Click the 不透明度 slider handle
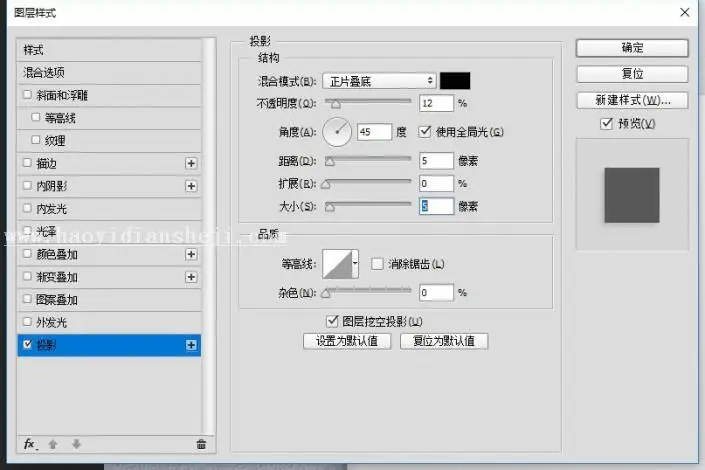The image size is (705, 470). point(335,104)
